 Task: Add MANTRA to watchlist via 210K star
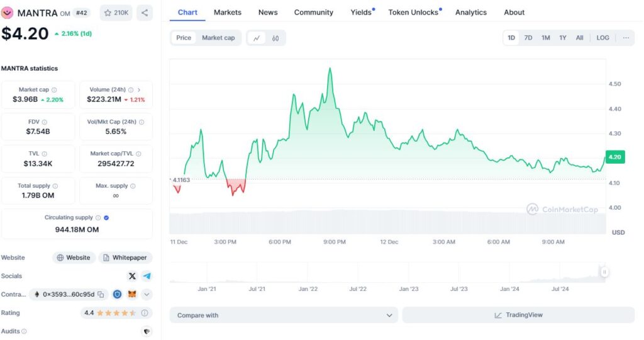click(x=116, y=13)
